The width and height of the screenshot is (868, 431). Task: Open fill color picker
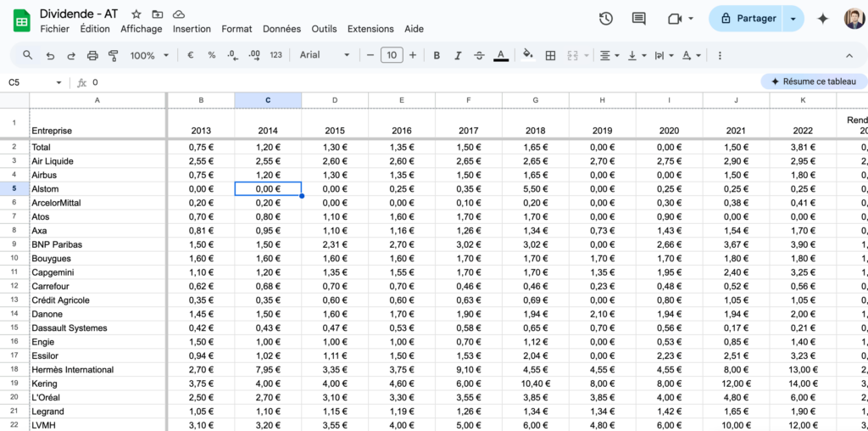click(528, 55)
